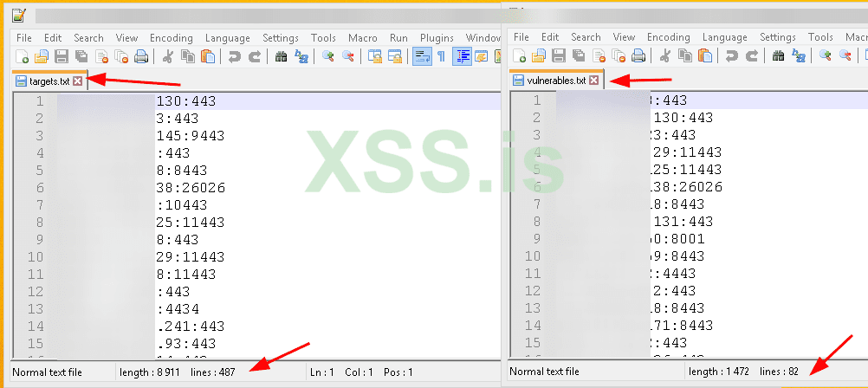Click 'length : 1 472' status bar entry
This screenshot has width=868, height=388.
(x=717, y=372)
